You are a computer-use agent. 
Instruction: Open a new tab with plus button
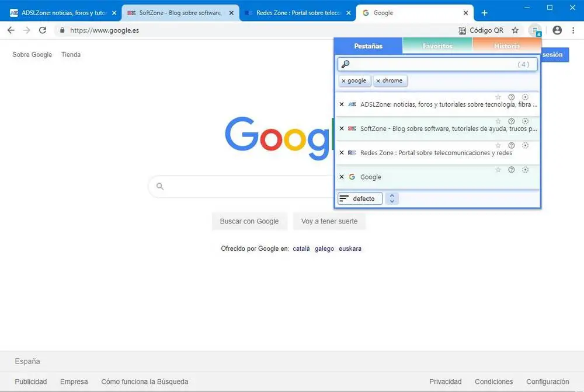click(484, 13)
